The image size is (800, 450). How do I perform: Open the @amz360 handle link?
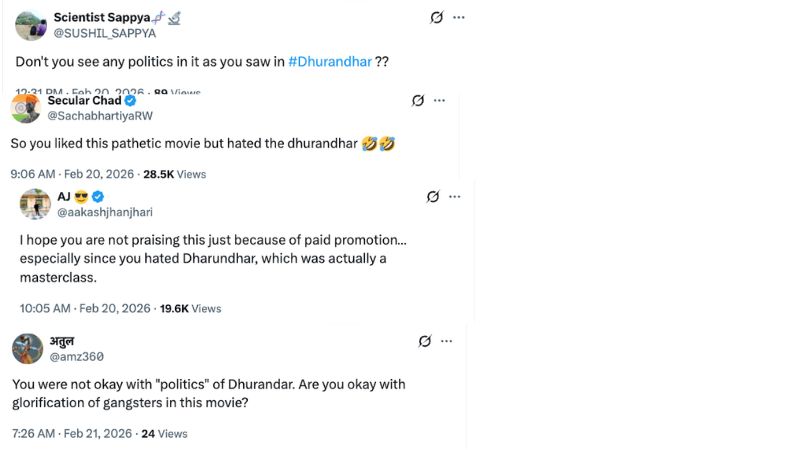(x=76, y=357)
